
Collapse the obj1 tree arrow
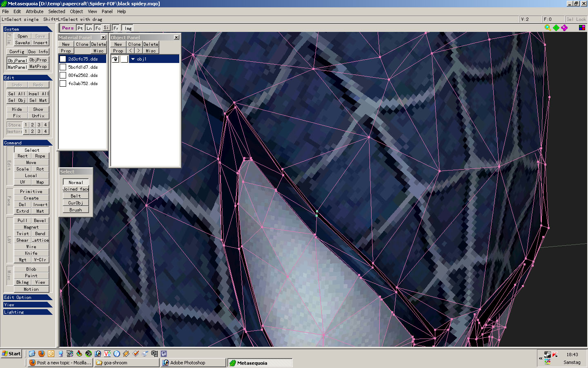[x=133, y=59]
